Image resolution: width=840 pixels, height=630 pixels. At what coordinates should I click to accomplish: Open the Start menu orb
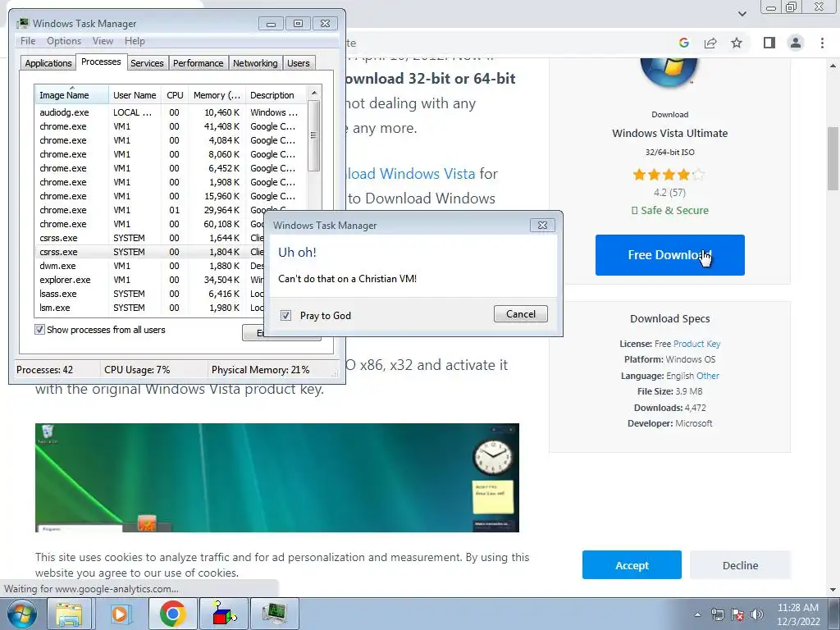click(21, 614)
